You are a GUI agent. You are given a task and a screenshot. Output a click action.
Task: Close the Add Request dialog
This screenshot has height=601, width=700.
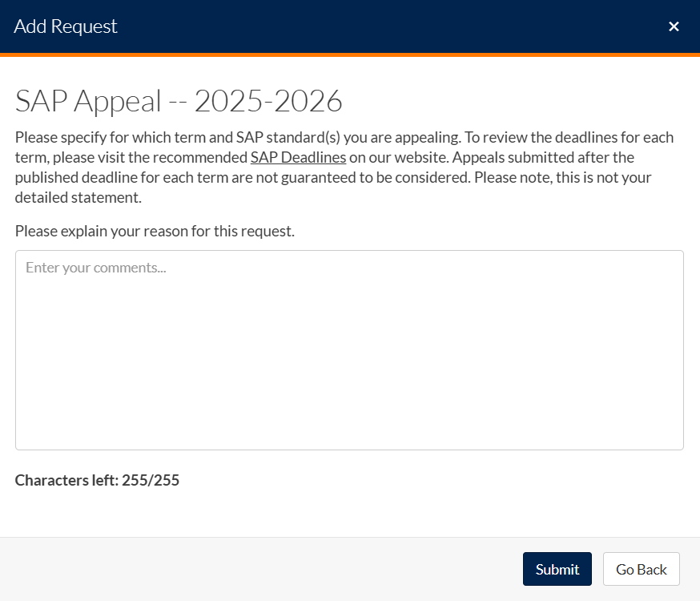pos(674,26)
